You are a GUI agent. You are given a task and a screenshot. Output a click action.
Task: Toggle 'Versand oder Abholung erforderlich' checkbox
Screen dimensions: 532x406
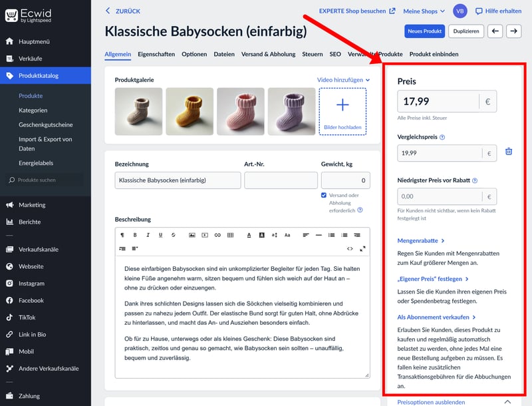coord(324,195)
